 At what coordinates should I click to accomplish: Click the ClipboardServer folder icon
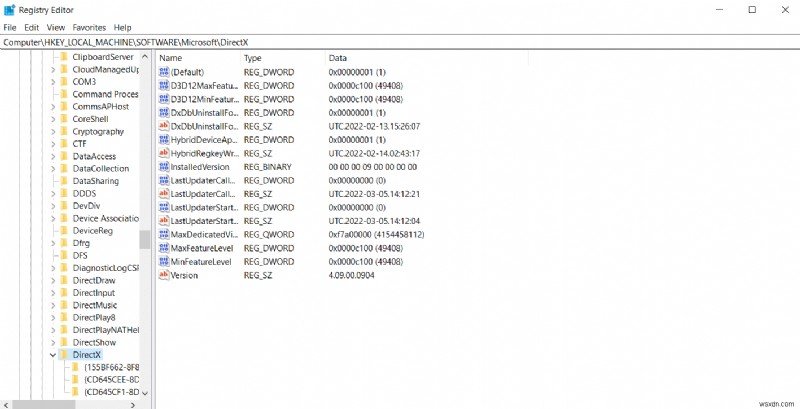[64, 57]
